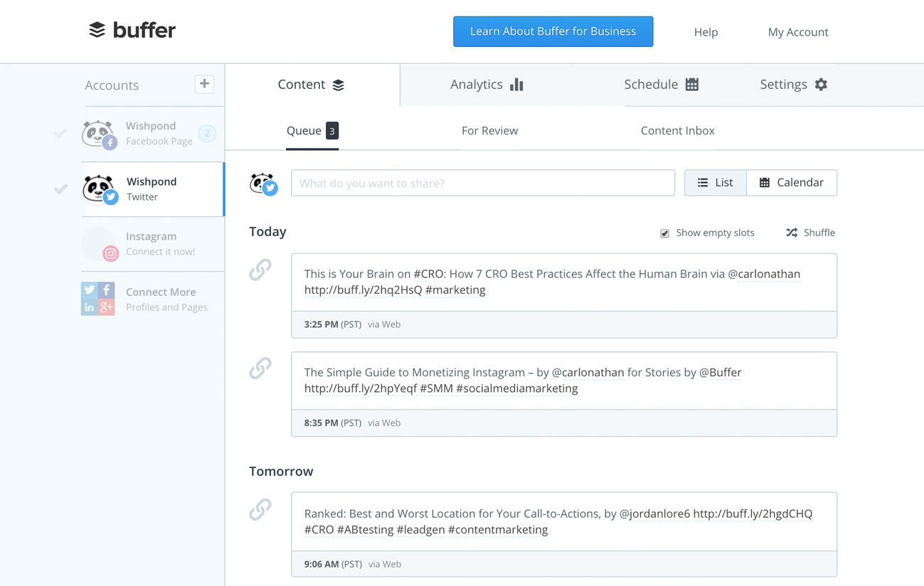This screenshot has width=924, height=586.
Task: Click the #leadgen hashtag
Action: pyautogui.click(x=421, y=530)
